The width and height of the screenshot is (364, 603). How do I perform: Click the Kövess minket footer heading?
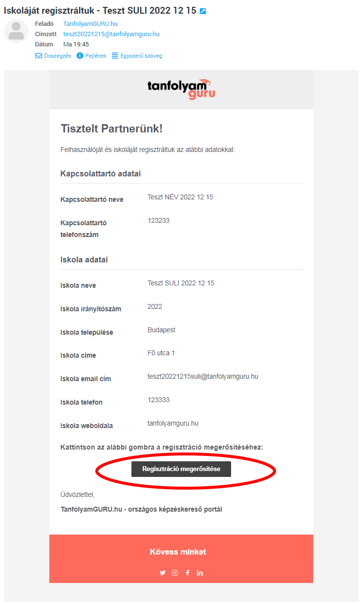tap(178, 552)
